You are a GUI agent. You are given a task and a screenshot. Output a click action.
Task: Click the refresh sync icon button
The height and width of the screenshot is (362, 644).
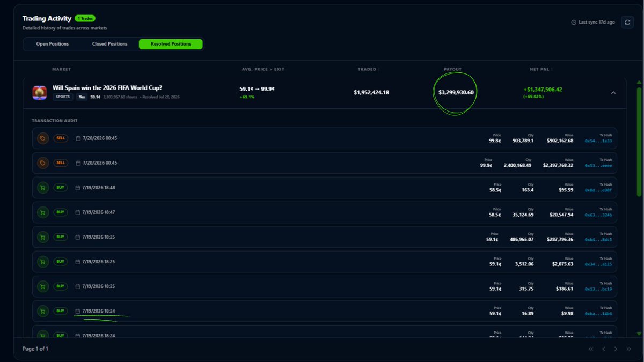click(x=627, y=22)
